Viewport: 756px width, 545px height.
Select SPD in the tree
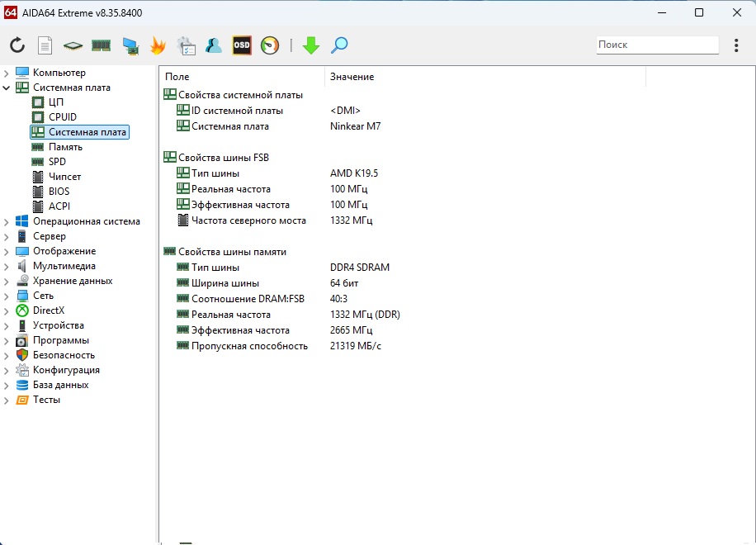57,162
